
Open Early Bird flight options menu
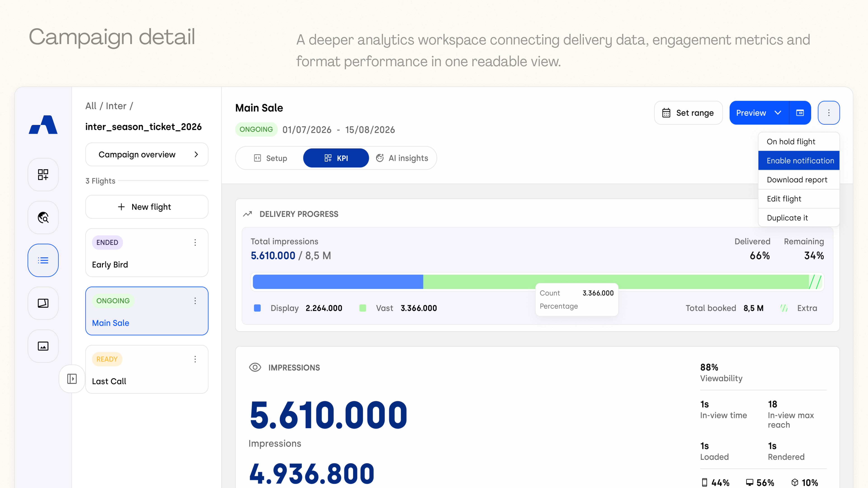[195, 242]
